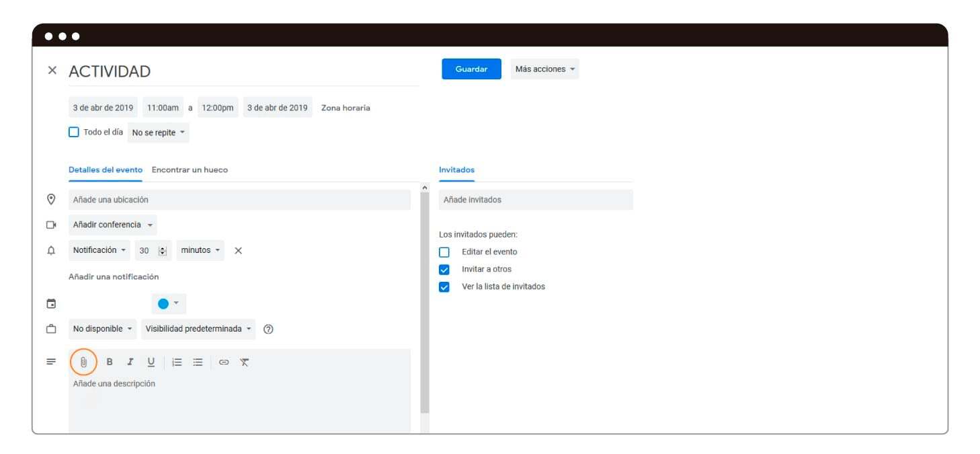Open the 'No se repite' recurrence dropdown

pyautogui.click(x=158, y=133)
